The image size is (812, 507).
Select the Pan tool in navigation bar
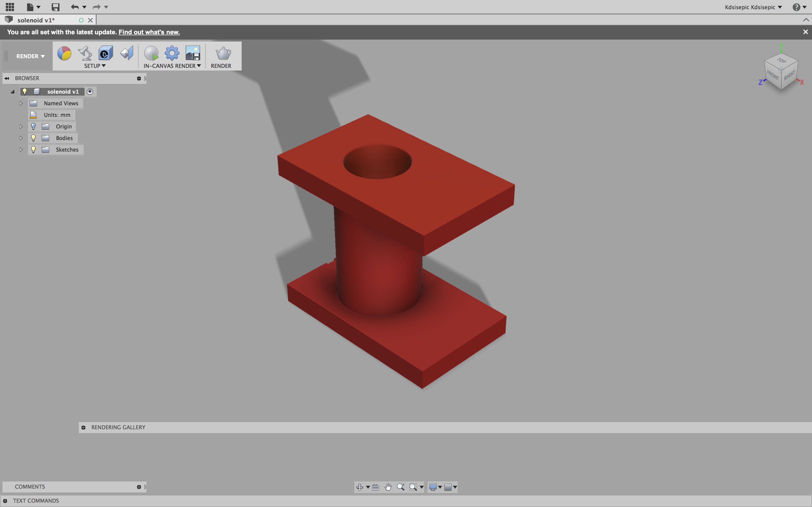(x=388, y=487)
